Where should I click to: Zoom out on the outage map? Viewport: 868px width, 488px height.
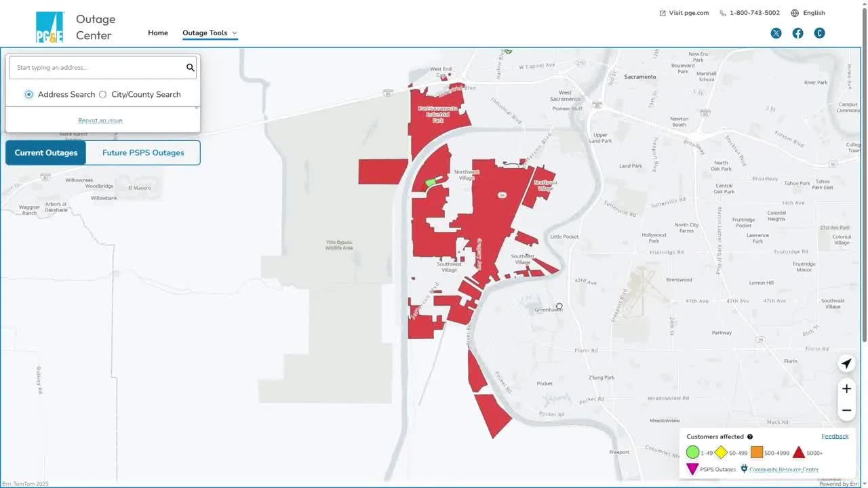pyautogui.click(x=846, y=410)
